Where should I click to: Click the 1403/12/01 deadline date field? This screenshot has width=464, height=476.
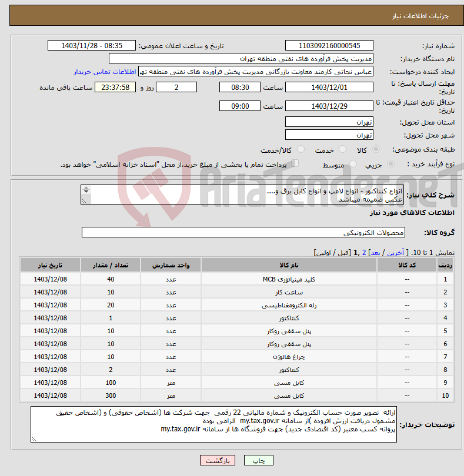click(x=329, y=88)
